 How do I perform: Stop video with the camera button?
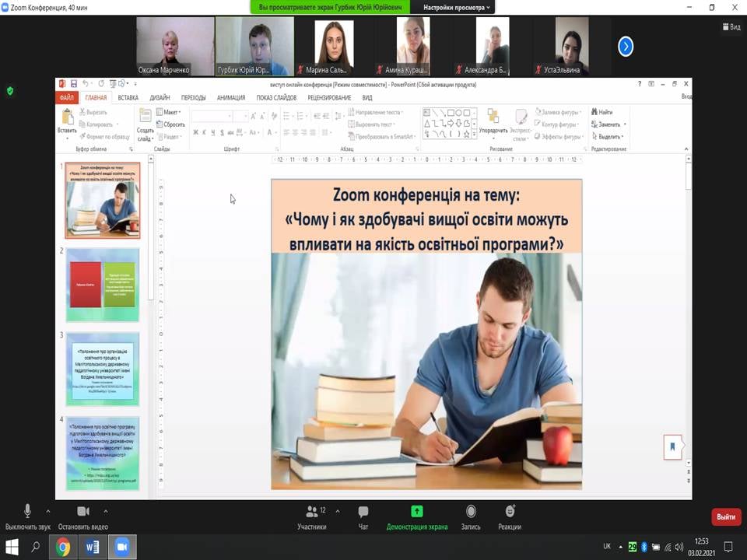[83, 512]
